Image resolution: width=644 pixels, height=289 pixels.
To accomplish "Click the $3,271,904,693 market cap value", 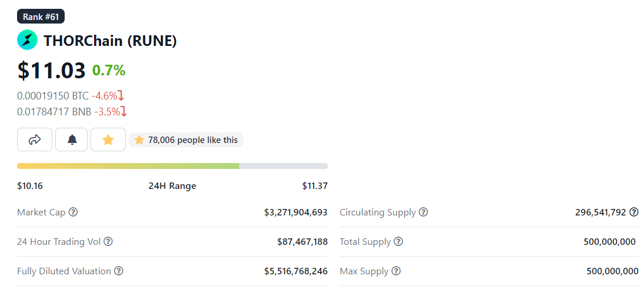I will point(296,212).
